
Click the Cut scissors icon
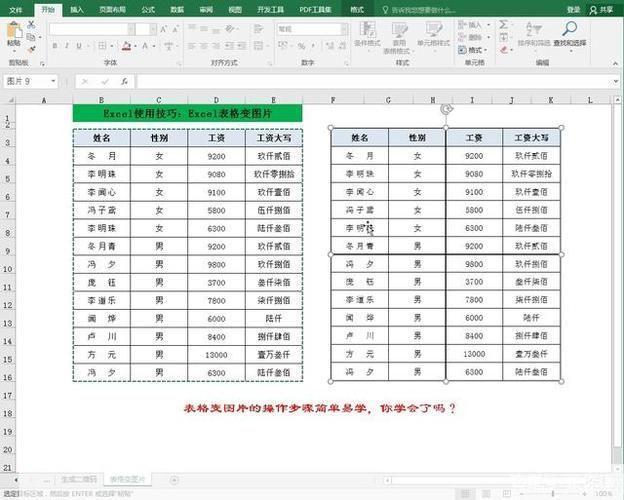(31, 24)
